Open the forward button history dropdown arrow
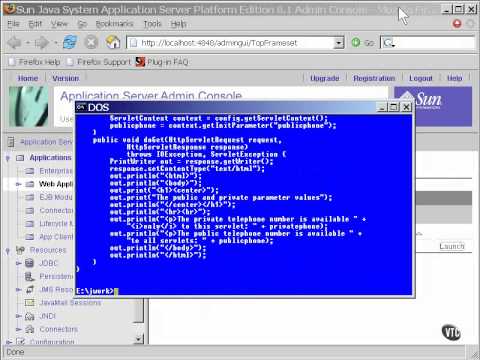 coord(56,43)
